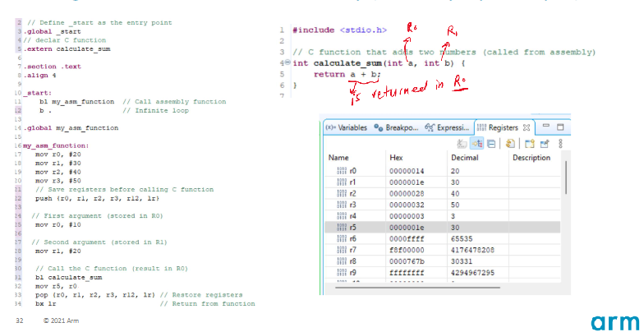The width and height of the screenshot is (644, 332).
Task: Toggle Show Type Names in Registers toolbar
Action: point(462,143)
